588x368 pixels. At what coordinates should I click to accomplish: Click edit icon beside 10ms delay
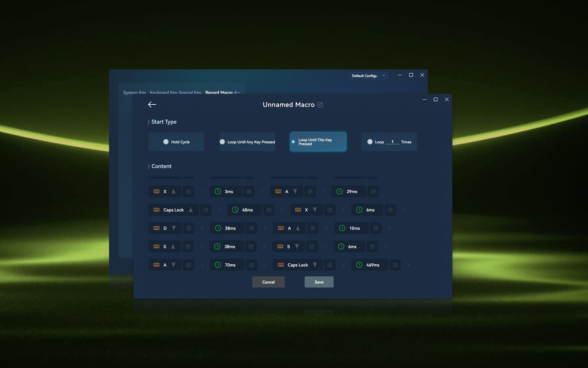[x=376, y=228]
